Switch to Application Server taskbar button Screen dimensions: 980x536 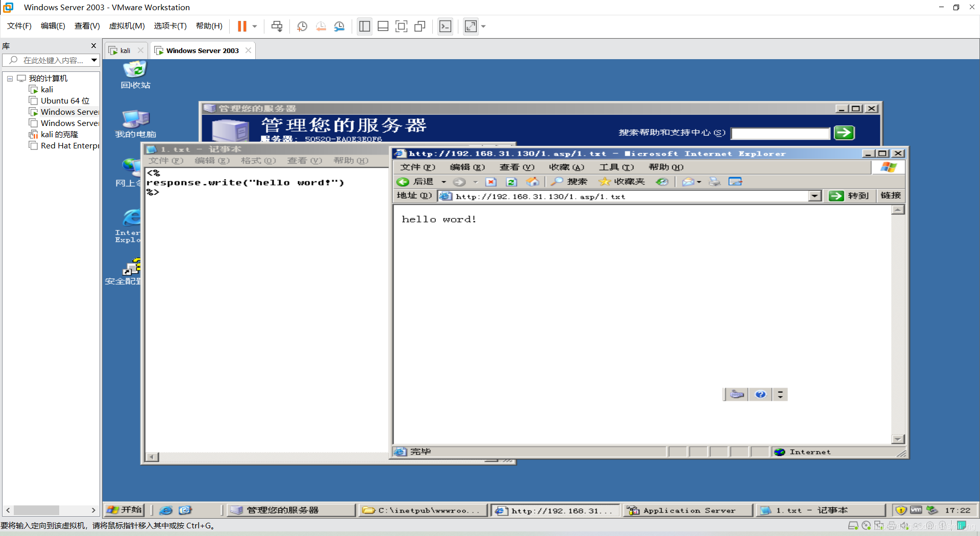tap(689, 511)
